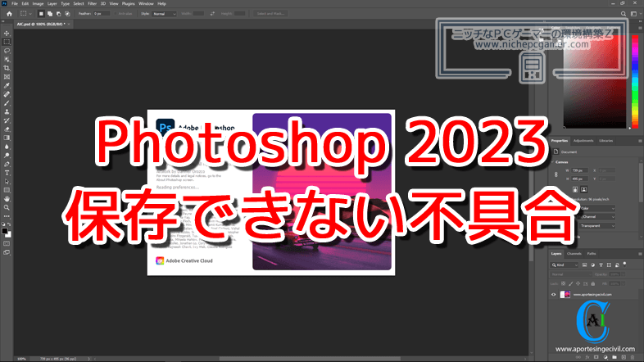Select the Rectangle shape tool
This screenshot has width=644, height=362.
(x=7, y=191)
